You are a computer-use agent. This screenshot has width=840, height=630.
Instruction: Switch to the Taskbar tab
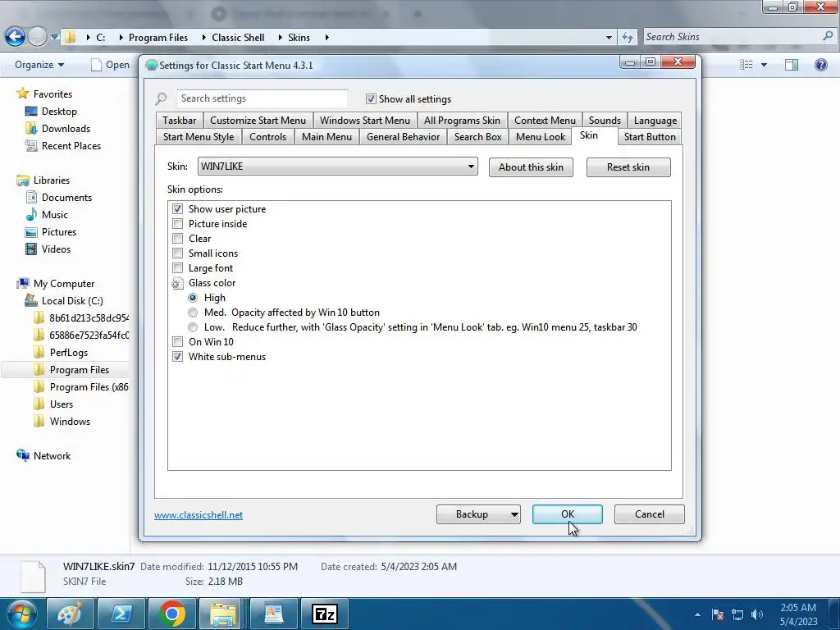(180, 121)
